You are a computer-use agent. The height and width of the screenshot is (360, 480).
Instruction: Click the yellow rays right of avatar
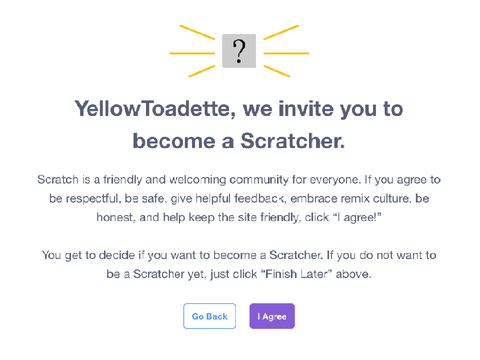[x=286, y=51]
